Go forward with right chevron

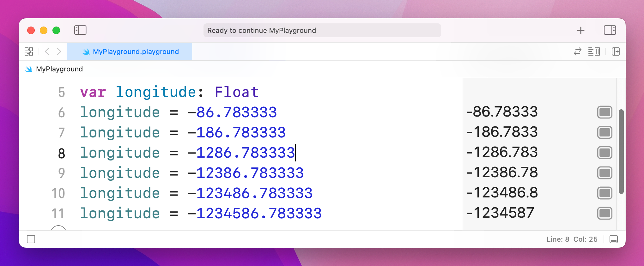(59, 51)
